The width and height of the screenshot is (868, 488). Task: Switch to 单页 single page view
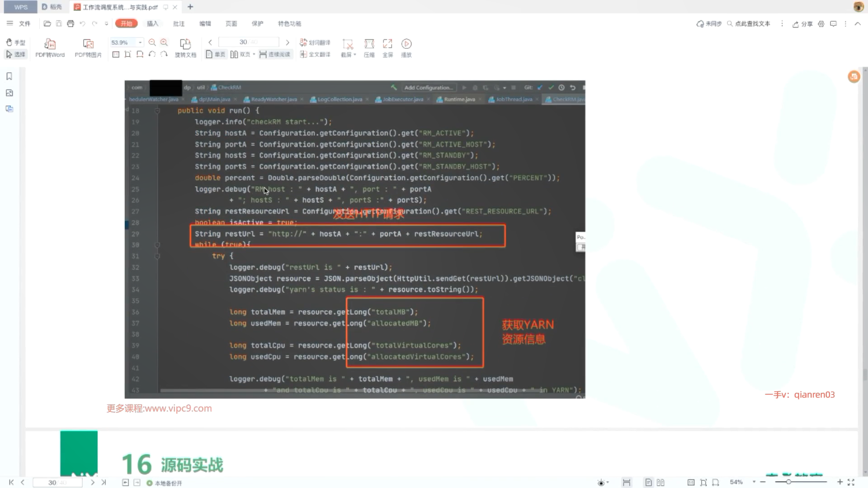coord(216,54)
